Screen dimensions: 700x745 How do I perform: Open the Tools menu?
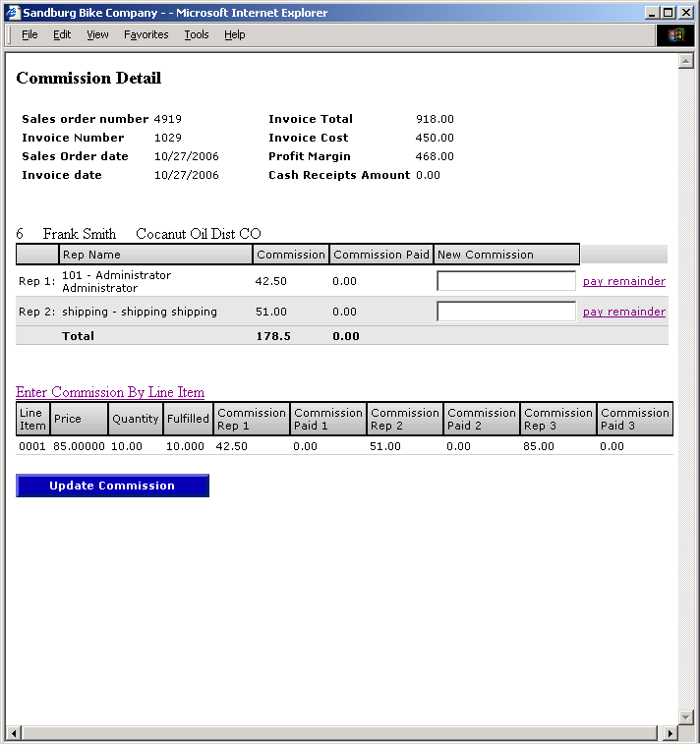coord(197,34)
